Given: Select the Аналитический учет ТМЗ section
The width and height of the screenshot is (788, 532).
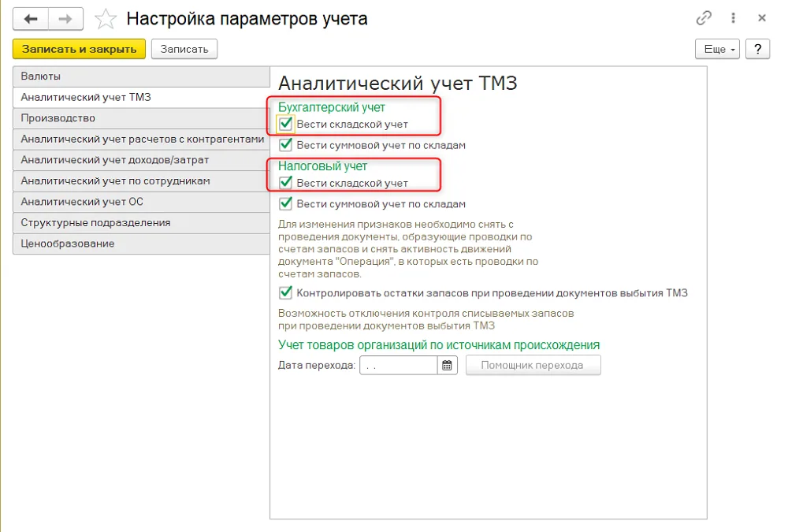Looking at the screenshot, I should [x=141, y=97].
